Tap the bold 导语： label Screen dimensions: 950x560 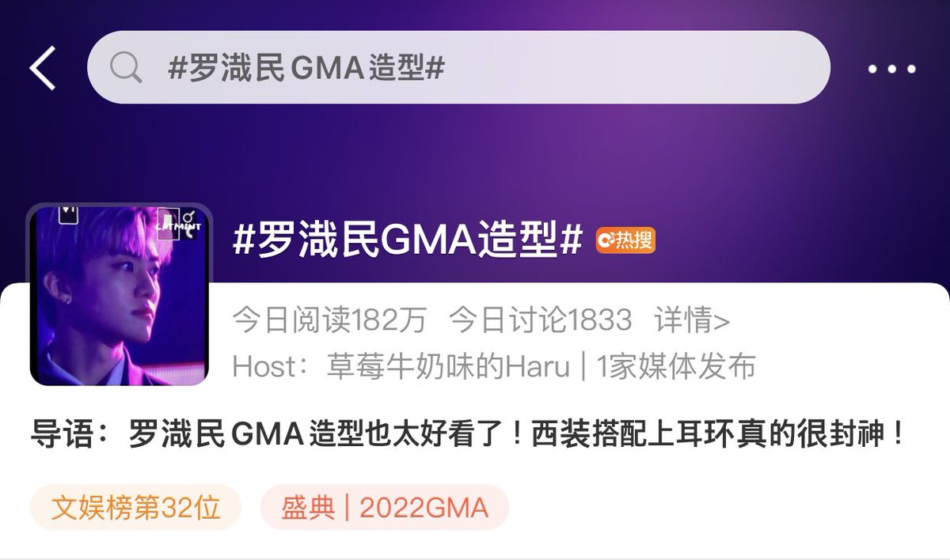(x=79, y=436)
